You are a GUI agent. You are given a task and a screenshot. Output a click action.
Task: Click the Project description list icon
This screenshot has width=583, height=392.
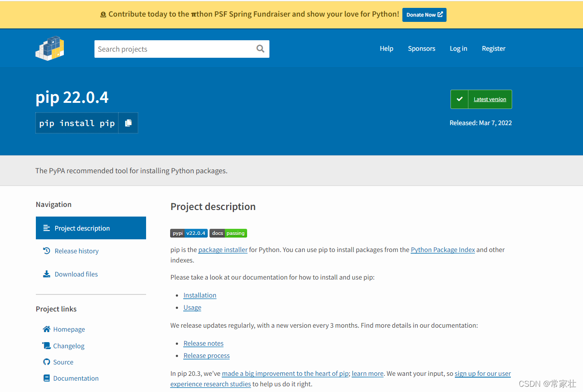coord(47,228)
